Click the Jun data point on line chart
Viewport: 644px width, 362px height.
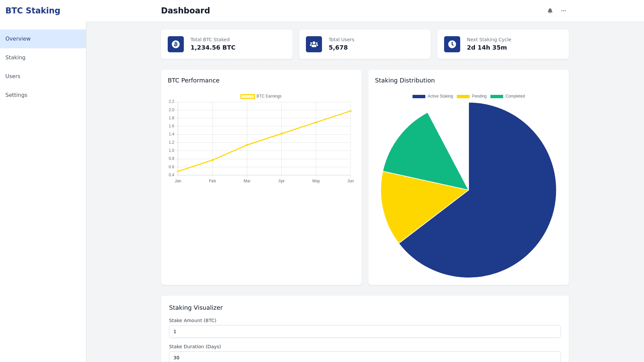click(x=351, y=111)
